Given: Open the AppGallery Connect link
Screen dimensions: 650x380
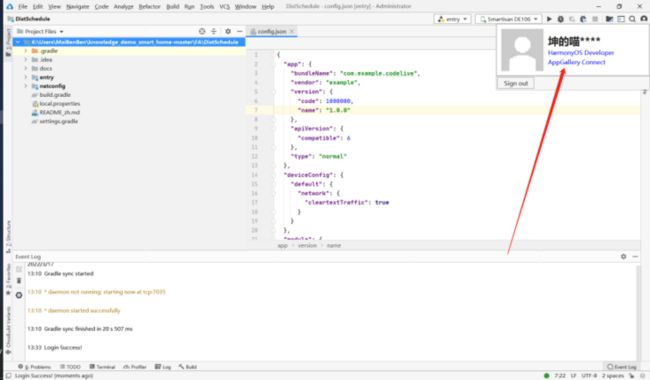Looking at the screenshot, I should point(577,62).
